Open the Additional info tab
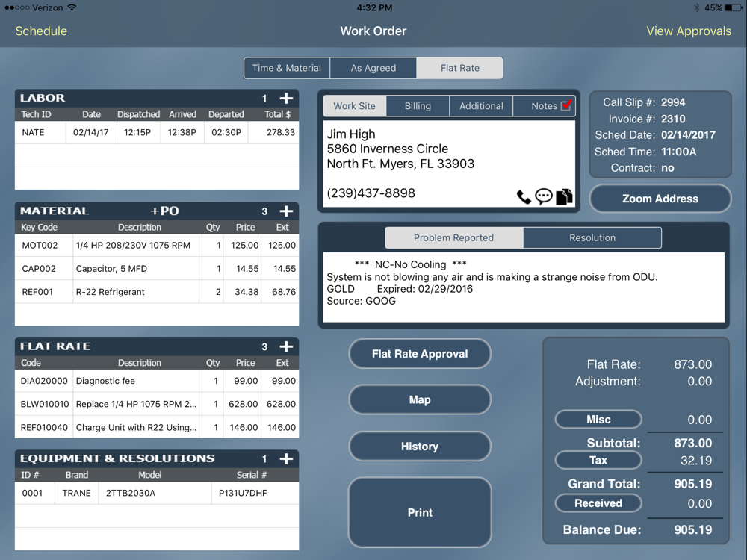The image size is (747, 560). (481, 106)
